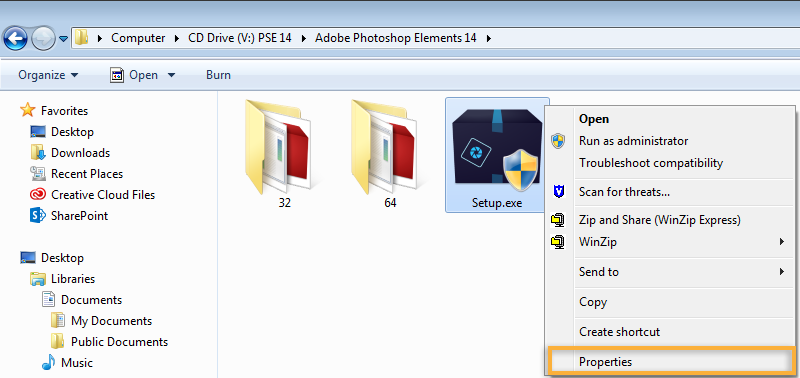Click Creative Cloud Files icon
The image size is (800, 378).
[38, 194]
